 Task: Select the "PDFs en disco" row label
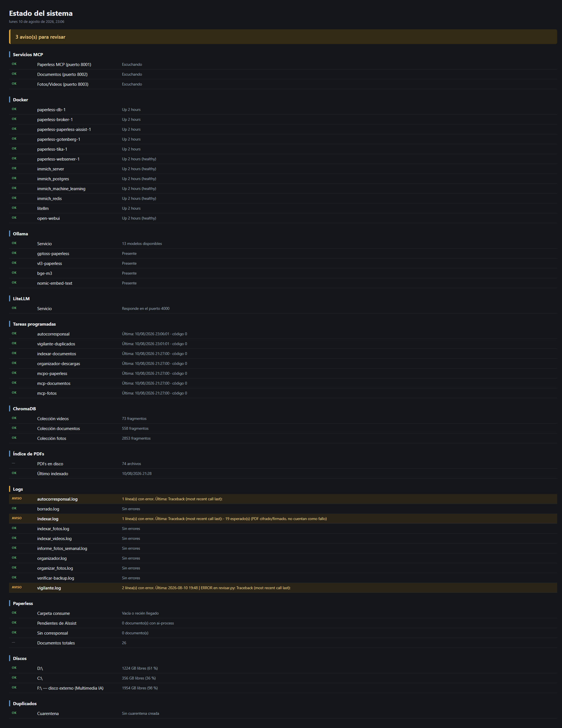(x=50, y=464)
